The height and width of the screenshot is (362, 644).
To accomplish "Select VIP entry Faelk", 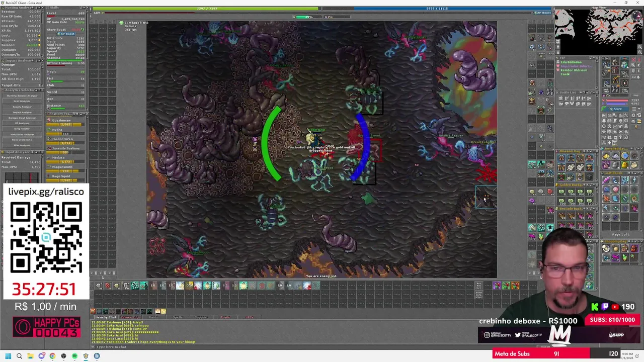I will 565,74.
